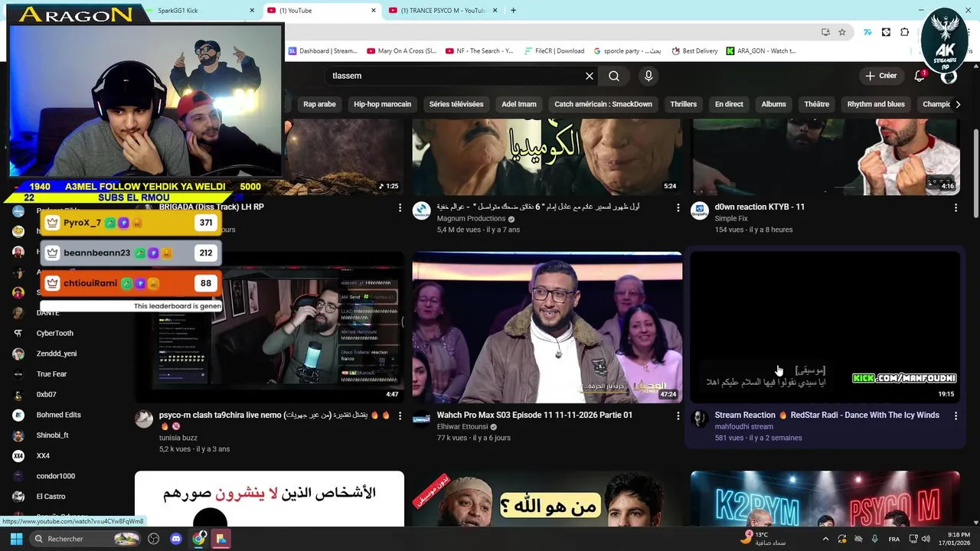Viewport: 980px width, 551px height.
Task: Click taskbar Rechercher search box
Action: pyautogui.click(x=87, y=539)
